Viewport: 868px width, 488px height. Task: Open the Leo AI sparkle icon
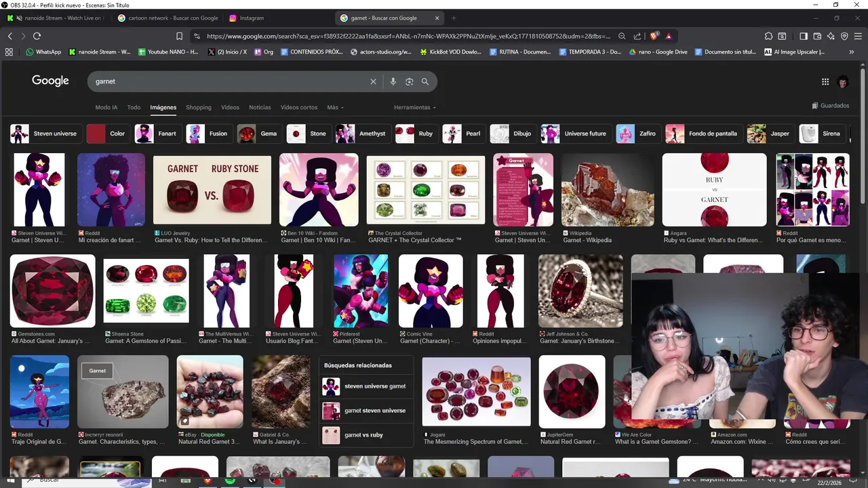click(x=831, y=36)
